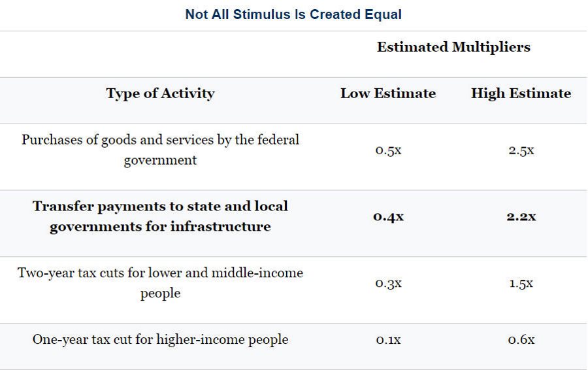The width and height of the screenshot is (588, 370).
Task: Click the 0.5x low estimate value
Action: point(388,150)
